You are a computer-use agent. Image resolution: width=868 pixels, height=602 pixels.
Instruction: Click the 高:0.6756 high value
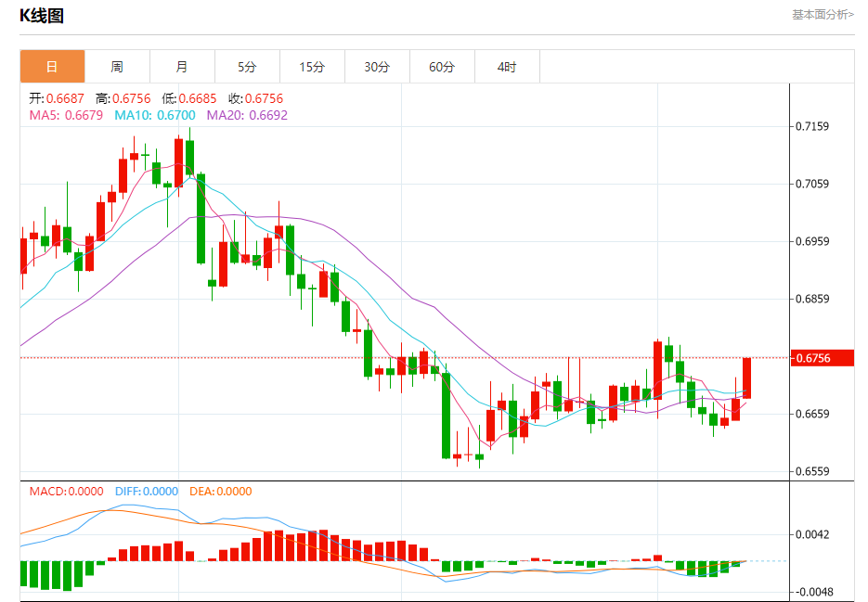(123, 98)
